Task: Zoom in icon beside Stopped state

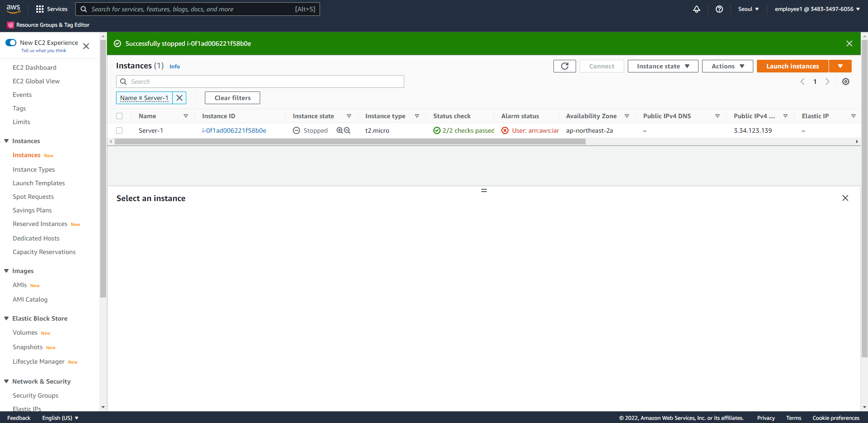Action: click(339, 130)
